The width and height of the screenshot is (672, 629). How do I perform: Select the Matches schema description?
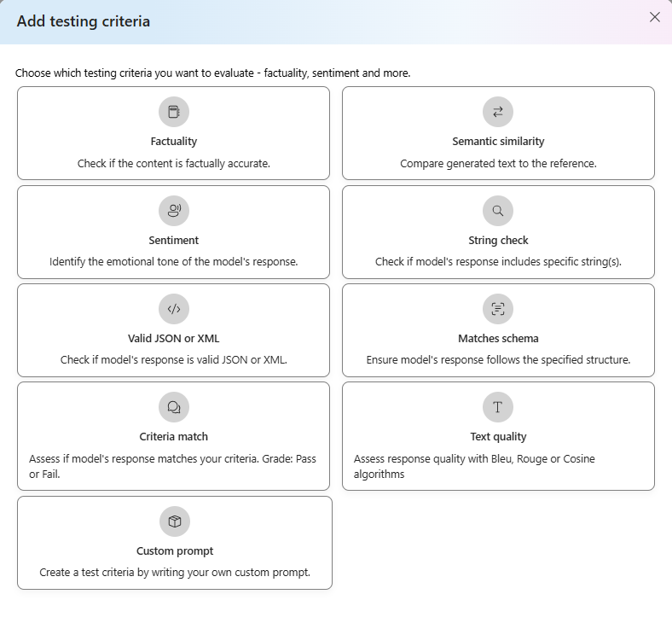(498, 360)
